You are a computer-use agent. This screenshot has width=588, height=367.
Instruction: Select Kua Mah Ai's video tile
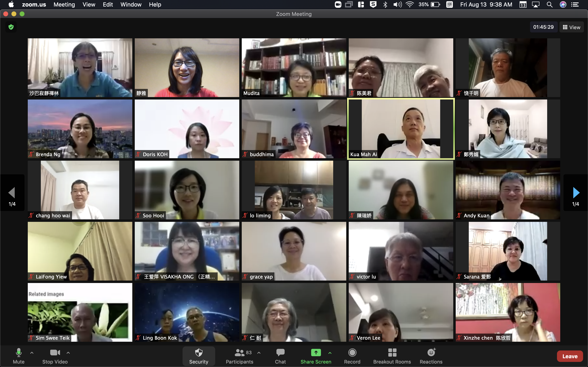[401, 129]
